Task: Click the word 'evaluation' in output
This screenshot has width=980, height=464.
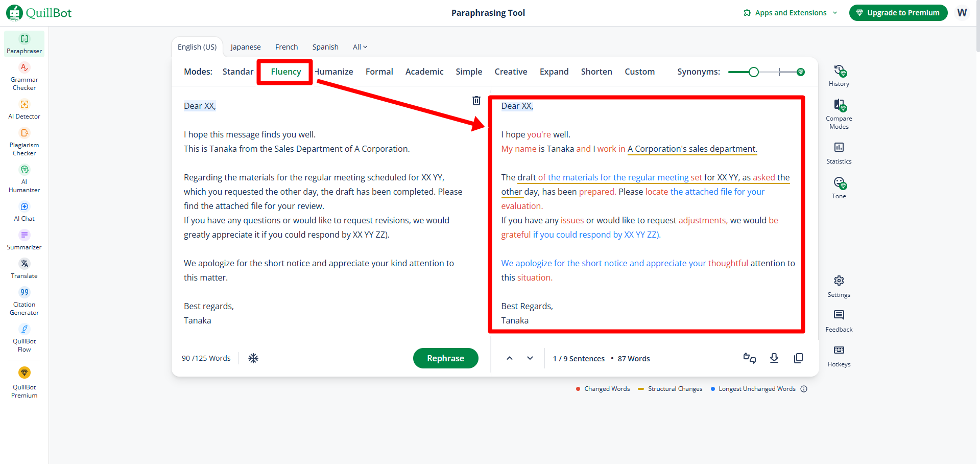Action: click(521, 206)
